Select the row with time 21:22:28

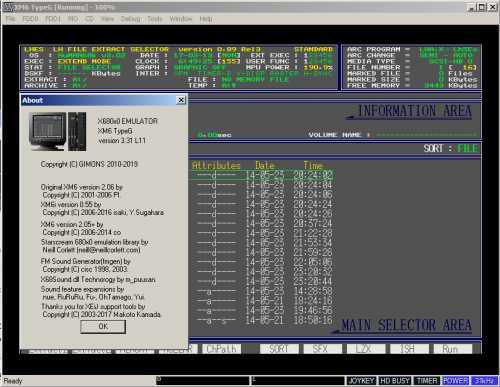(x=261, y=233)
